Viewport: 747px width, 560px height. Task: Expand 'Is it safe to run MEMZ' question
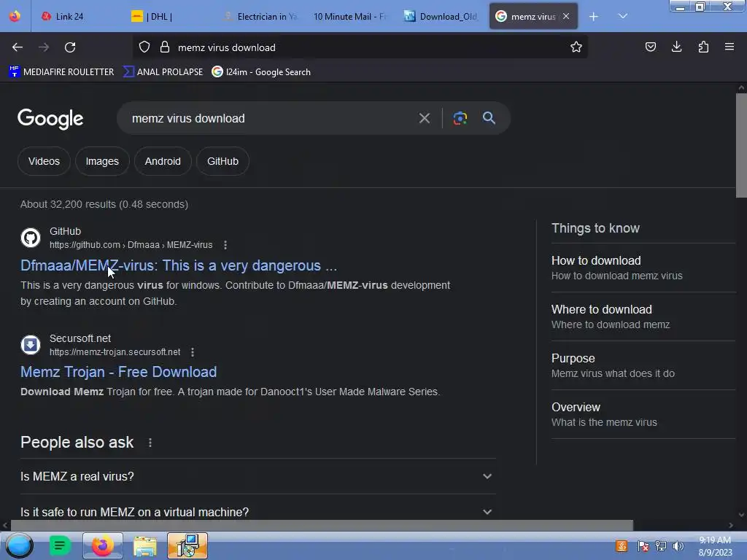pos(258,510)
